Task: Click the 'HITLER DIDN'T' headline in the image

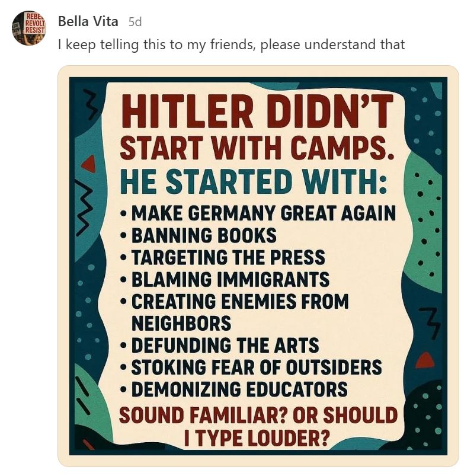Action: tap(257, 111)
